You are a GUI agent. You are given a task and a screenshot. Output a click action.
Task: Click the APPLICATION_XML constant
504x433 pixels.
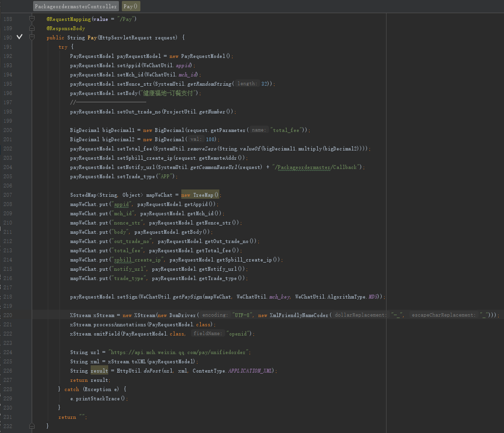tap(250, 371)
